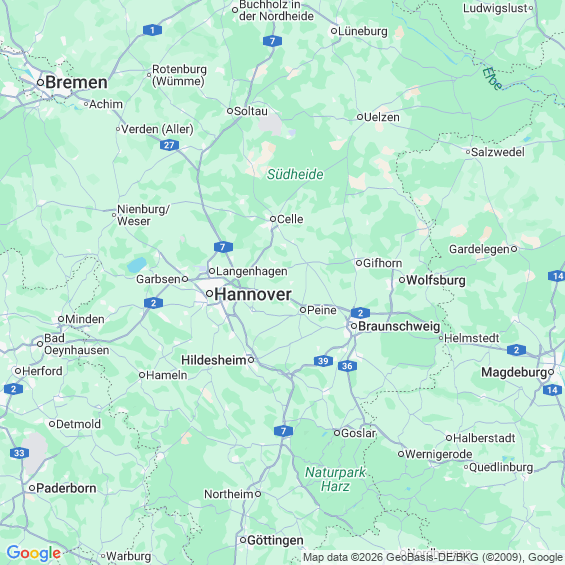The height and width of the screenshot is (565, 565).
Task: Select the Braunschweig label
Action: [x=399, y=326]
